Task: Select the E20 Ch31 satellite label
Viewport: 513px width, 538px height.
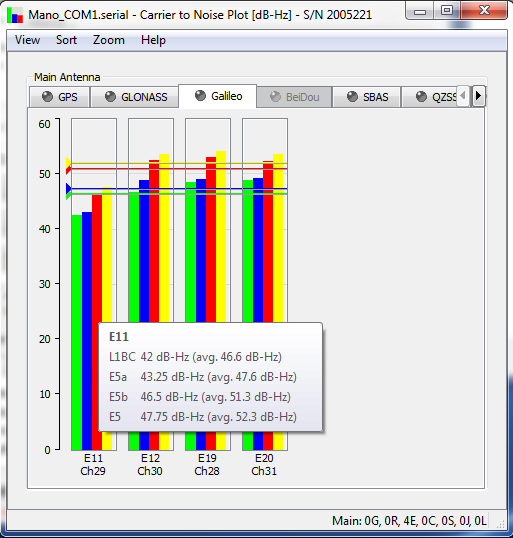Action: point(264,464)
